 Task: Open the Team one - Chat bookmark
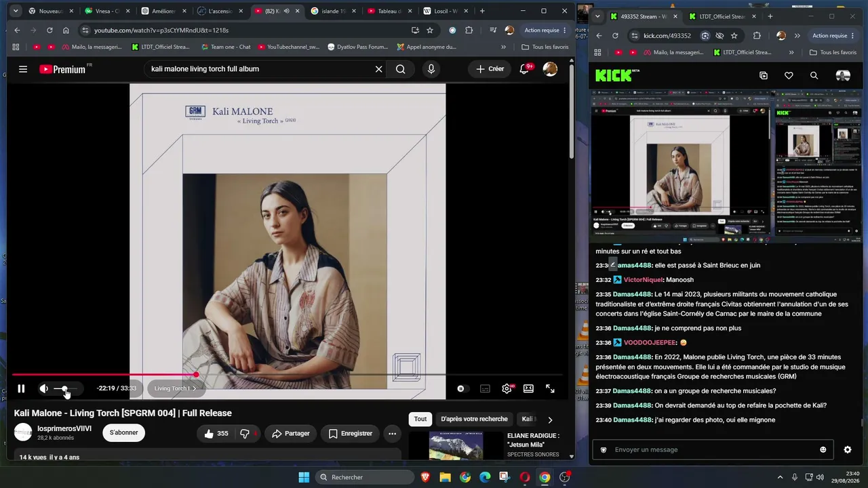[226, 47]
